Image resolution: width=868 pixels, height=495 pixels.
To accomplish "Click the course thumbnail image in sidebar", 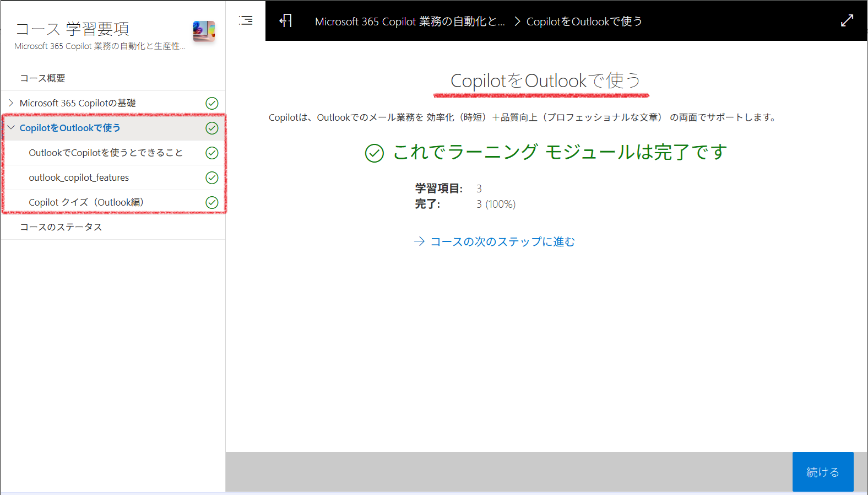I will (204, 31).
